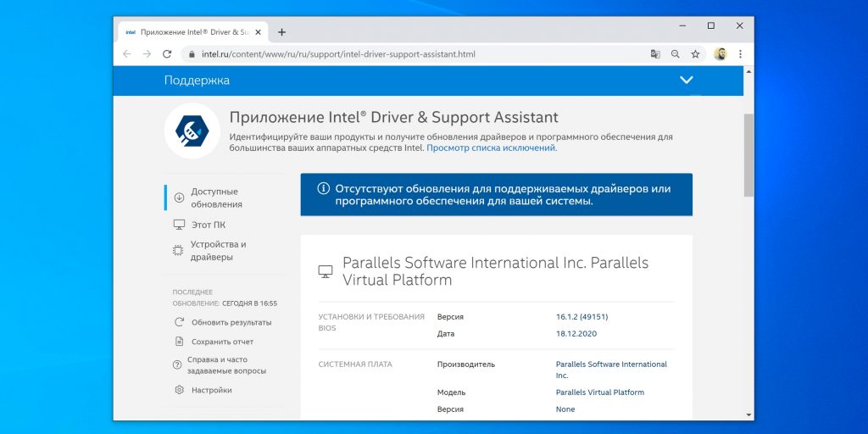Select Этот ПК in sidebar
Image resolution: width=868 pixels, height=434 pixels.
click(x=209, y=225)
